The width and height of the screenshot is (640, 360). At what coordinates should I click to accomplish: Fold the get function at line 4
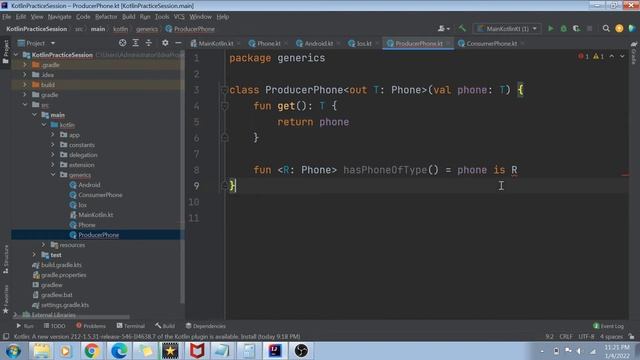[x=224, y=106]
